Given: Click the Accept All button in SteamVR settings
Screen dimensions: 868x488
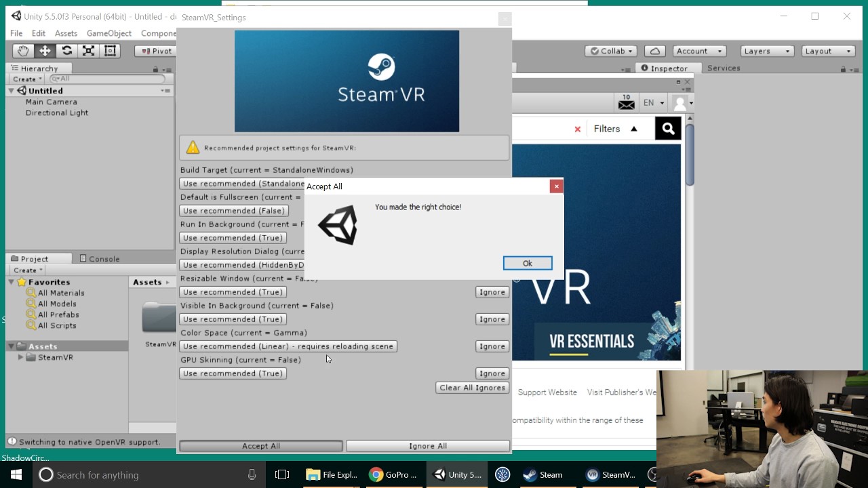Looking at the screenshot, I should (x=261, y=446).
